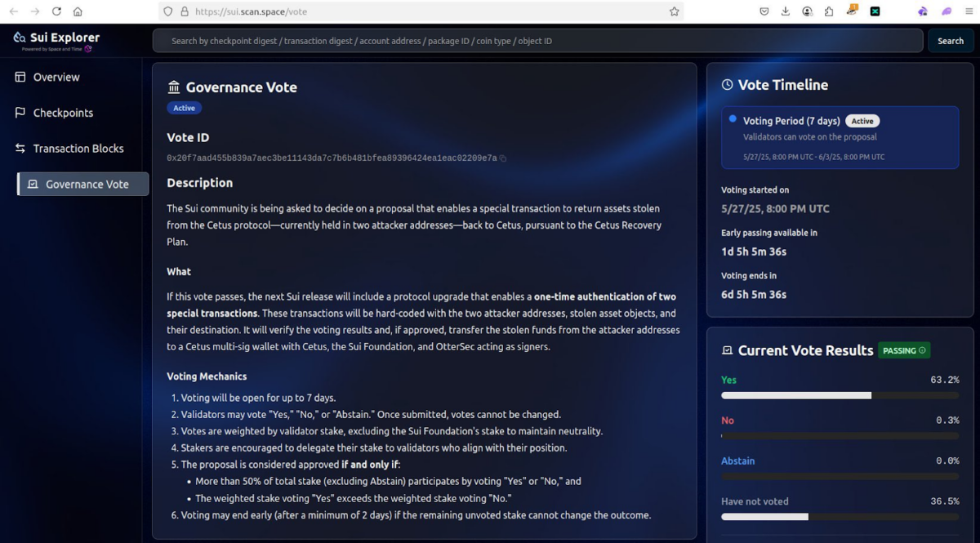Click the info icon on PASSING badge
Screen dimensions: 980x543
(922, 350)
